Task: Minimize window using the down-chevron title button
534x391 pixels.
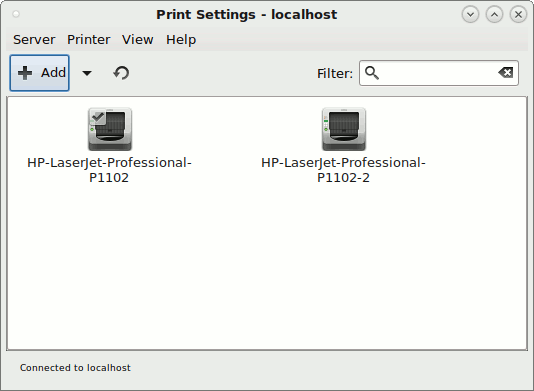Action: (x=470, y=15)
